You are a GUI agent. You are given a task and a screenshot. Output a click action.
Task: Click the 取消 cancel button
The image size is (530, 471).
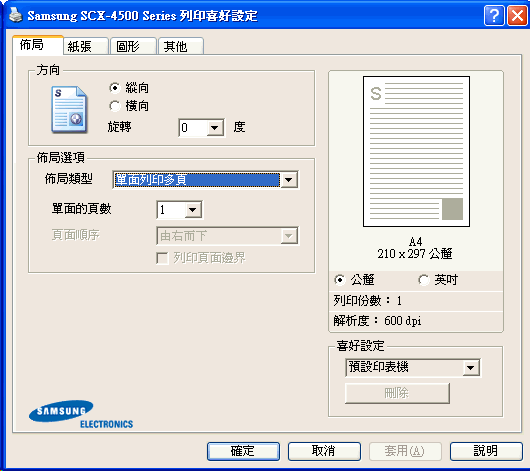pyautogui.click(x=324, y=451)
